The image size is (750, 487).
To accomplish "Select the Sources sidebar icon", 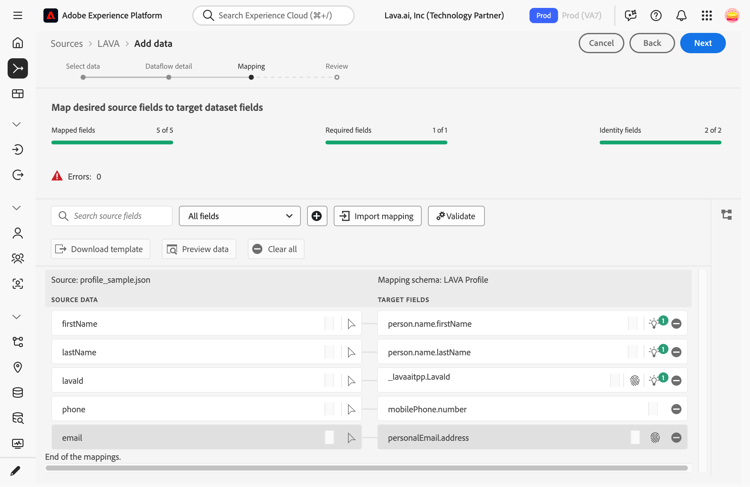I will point(18,68).
